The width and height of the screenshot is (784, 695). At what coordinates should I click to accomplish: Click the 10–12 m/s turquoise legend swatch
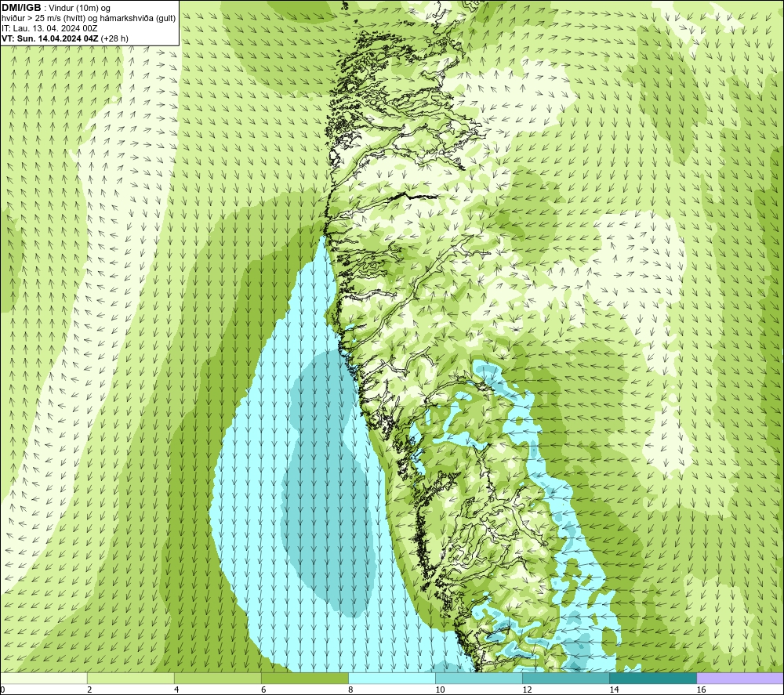coord(479,678)
